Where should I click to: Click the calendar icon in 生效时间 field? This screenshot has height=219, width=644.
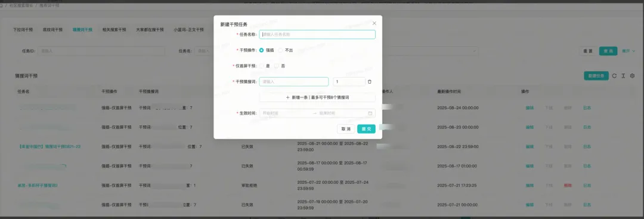370,113
